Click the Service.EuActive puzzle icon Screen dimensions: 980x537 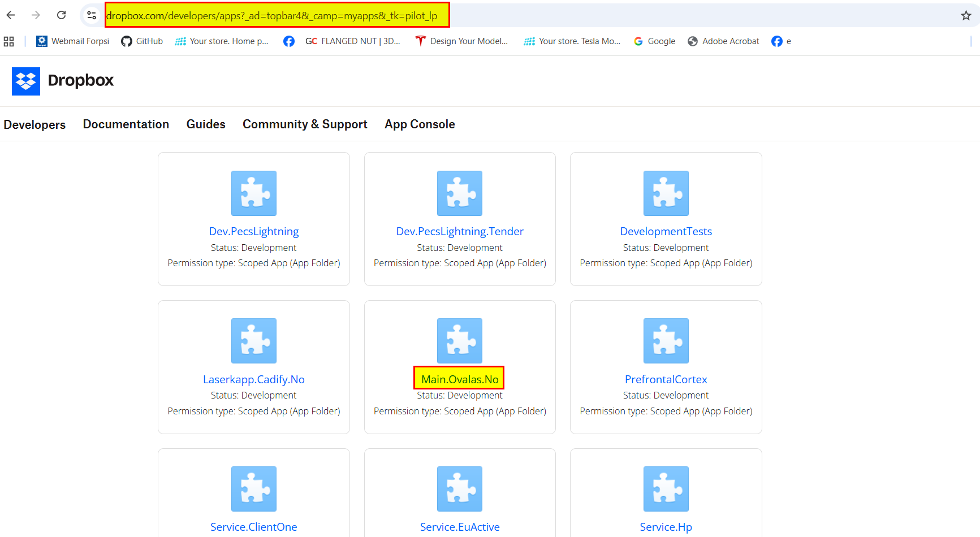460,489
